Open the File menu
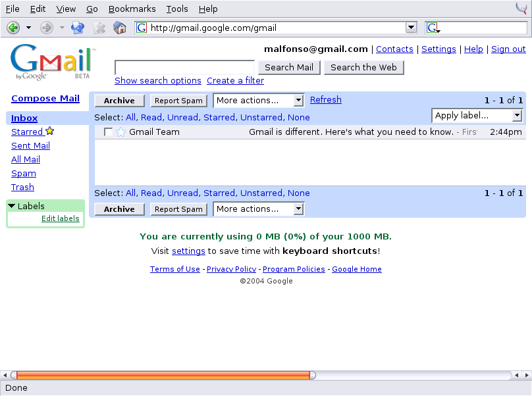This screenshot has width=532, height=396. tap(13, 9)
